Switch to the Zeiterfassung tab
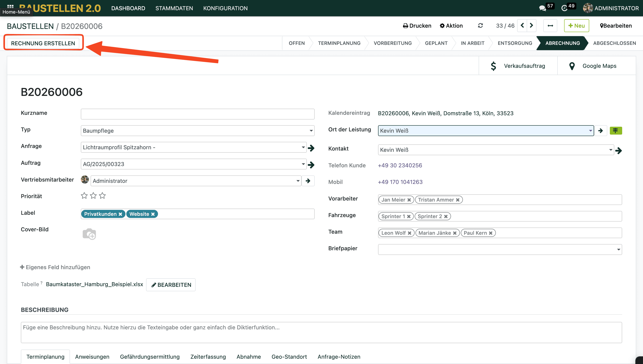The image size is (643, 364). 208,357
